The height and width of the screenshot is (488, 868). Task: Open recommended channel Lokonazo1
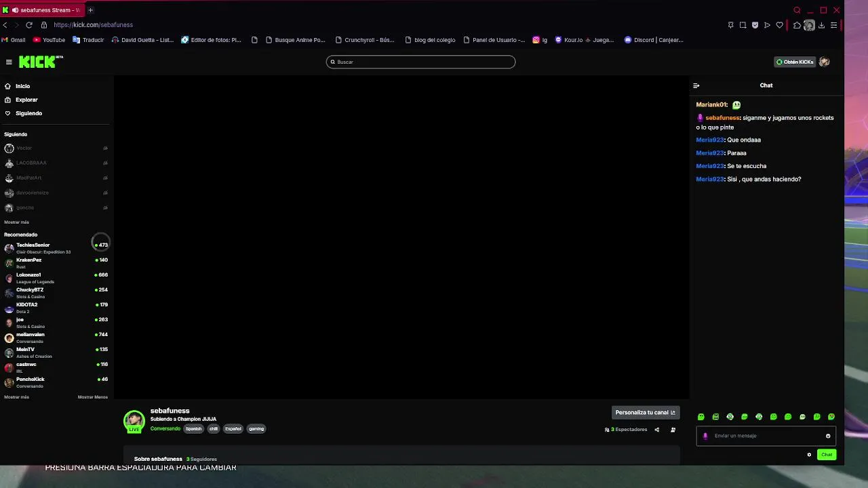(56, 278)
